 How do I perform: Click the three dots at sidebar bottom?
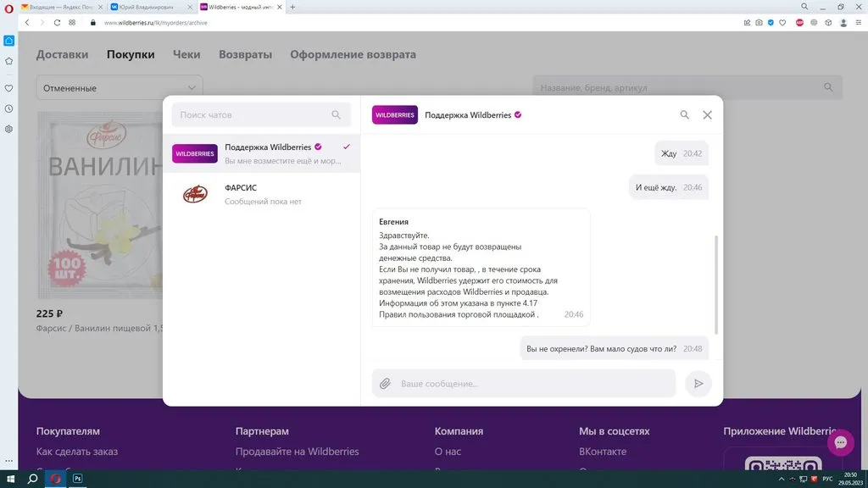(8, 461)
